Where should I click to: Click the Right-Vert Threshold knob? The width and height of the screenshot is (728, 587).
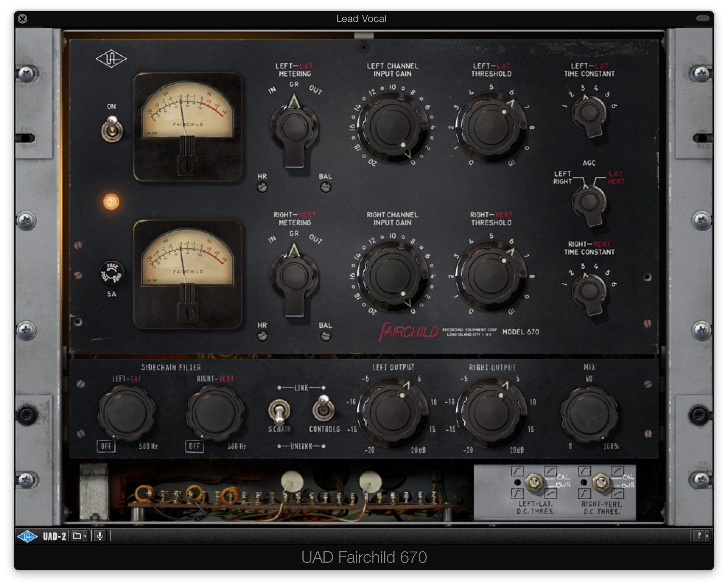491,275
